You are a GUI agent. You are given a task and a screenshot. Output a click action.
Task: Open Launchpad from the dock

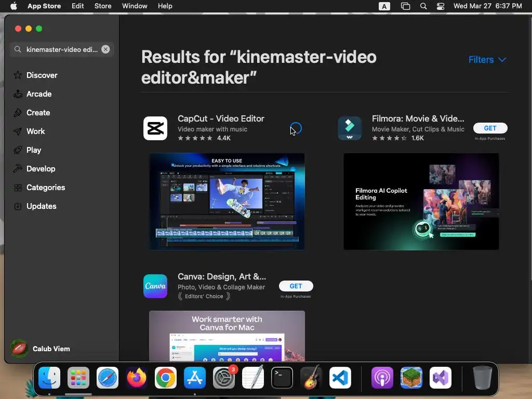(78, 378)
